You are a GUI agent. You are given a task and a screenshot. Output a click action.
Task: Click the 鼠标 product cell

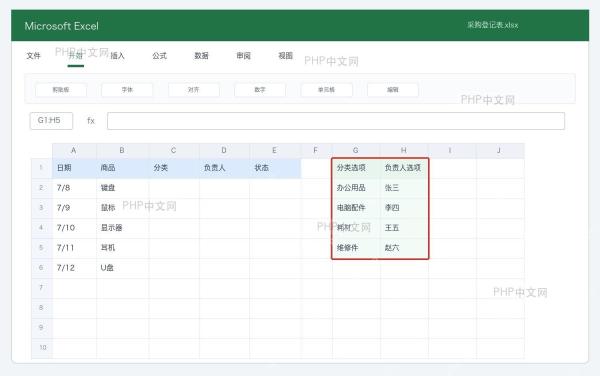[122, 208]
